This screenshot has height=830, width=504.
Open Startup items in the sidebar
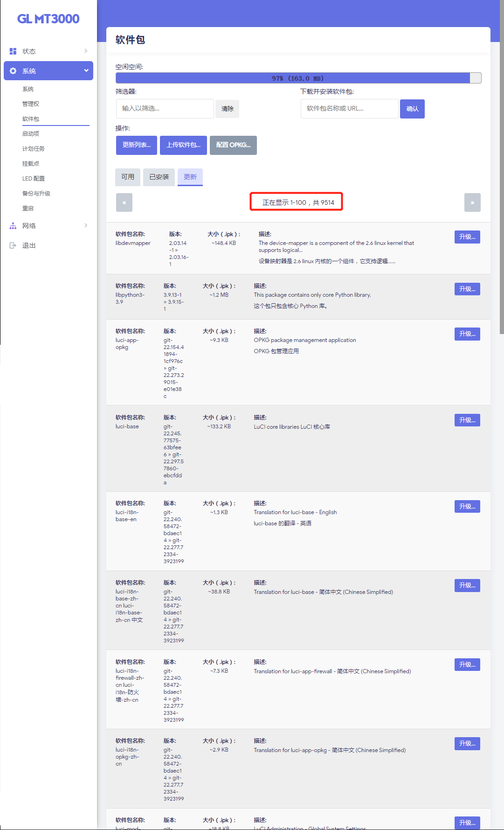tap(31, 134)
